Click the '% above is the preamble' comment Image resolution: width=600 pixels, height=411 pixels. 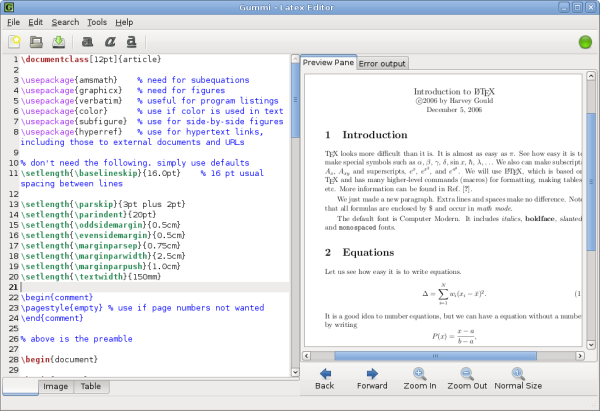click(77, 338)
